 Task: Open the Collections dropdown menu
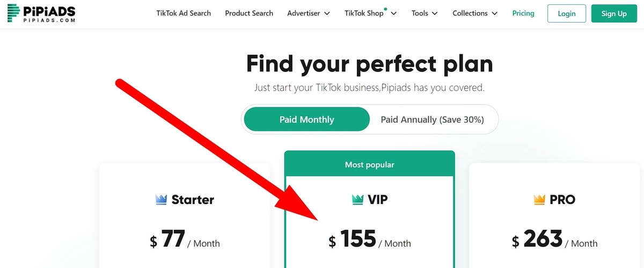475,13
